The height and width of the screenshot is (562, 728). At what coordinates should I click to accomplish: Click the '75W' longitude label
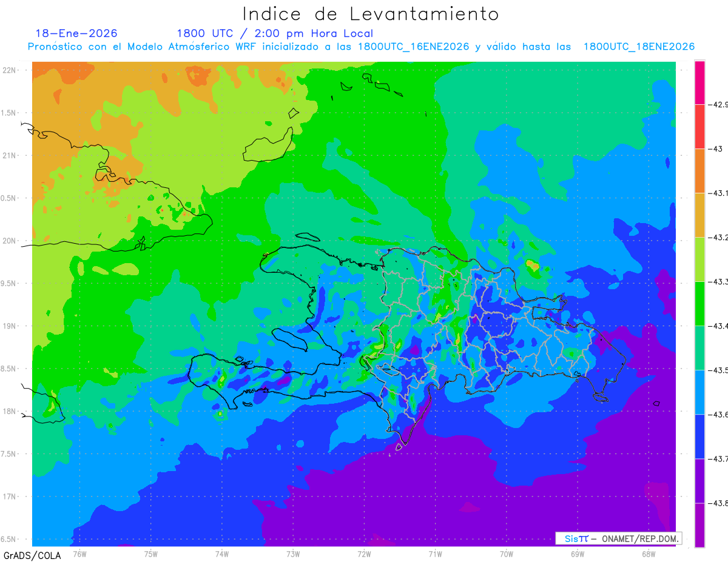pos(151,554)
